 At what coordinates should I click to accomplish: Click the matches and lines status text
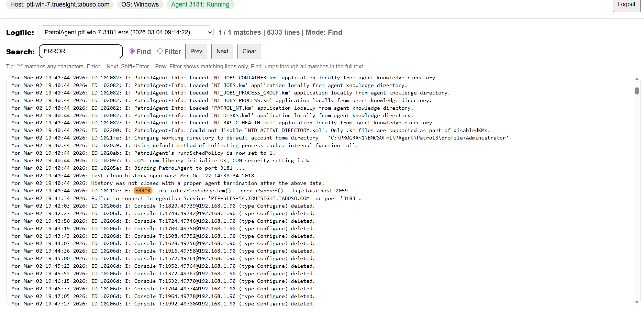(x=280, y=32)
